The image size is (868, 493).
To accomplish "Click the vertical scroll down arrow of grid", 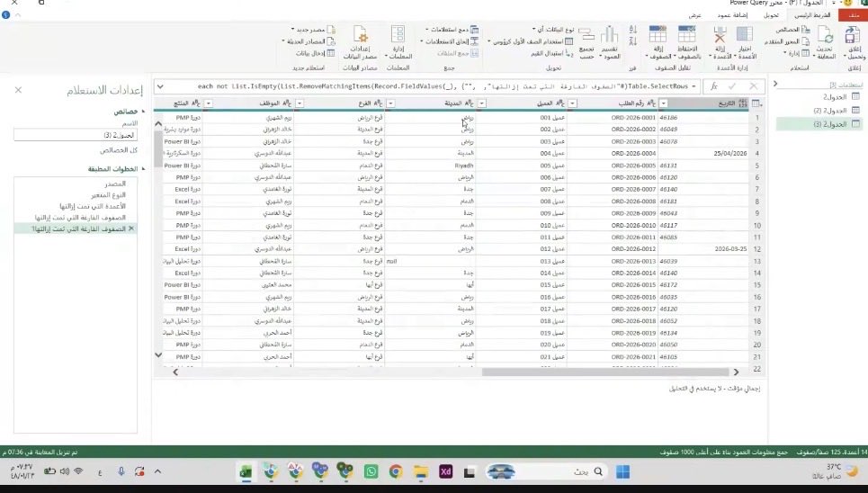I will (x=158, y=355).
